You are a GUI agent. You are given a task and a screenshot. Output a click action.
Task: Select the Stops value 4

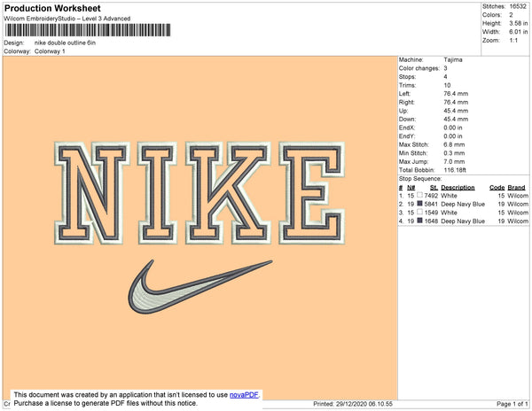[445, 76]
